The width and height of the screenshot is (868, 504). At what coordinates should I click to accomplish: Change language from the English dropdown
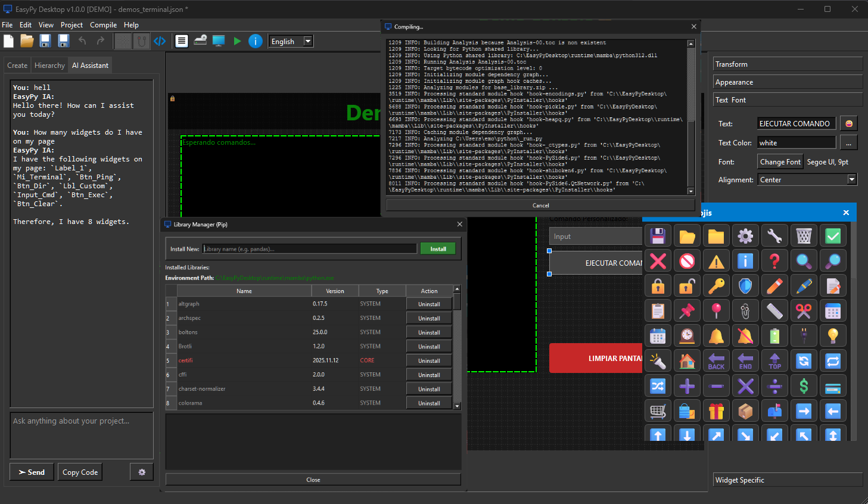[291, 41]
